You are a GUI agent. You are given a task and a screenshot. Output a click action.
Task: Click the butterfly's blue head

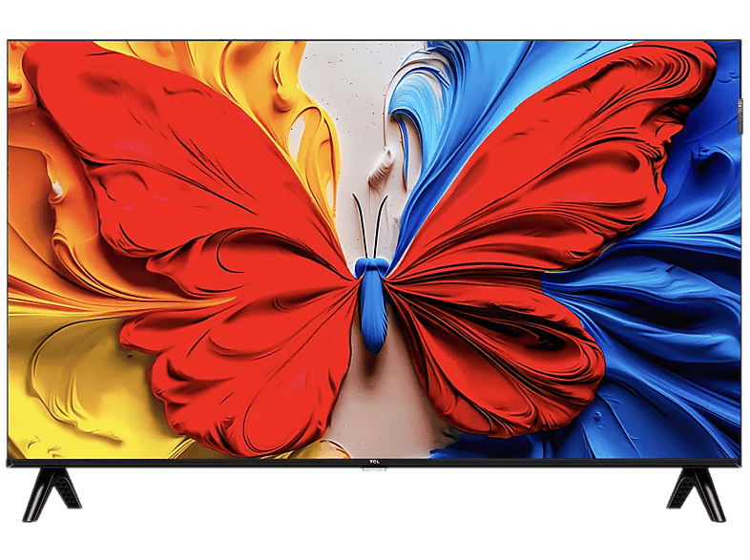(370, 266)
